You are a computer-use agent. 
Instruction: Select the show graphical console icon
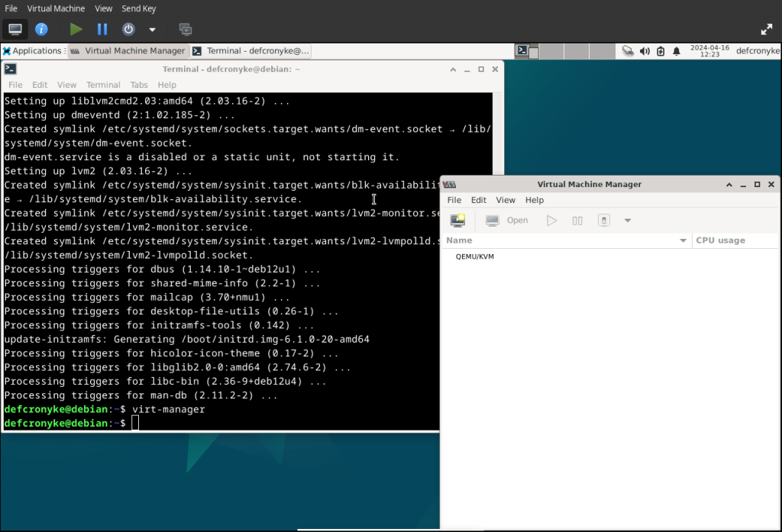click(15, 29)
